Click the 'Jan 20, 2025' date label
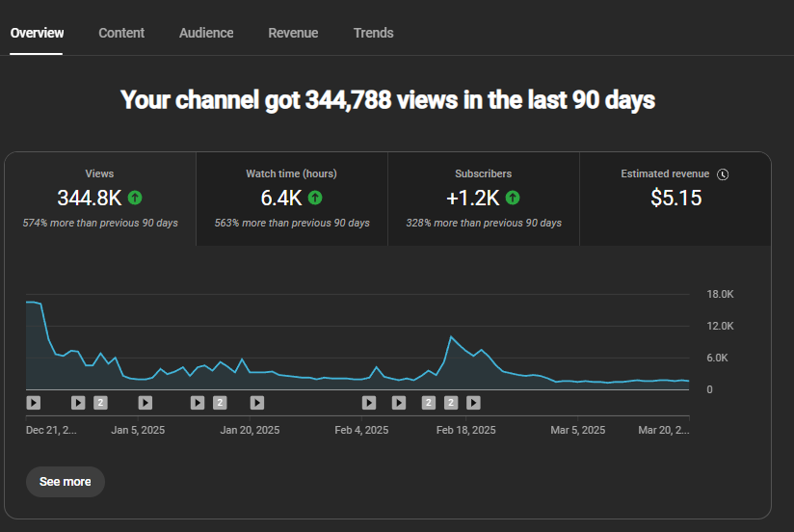 coord(250,430)
